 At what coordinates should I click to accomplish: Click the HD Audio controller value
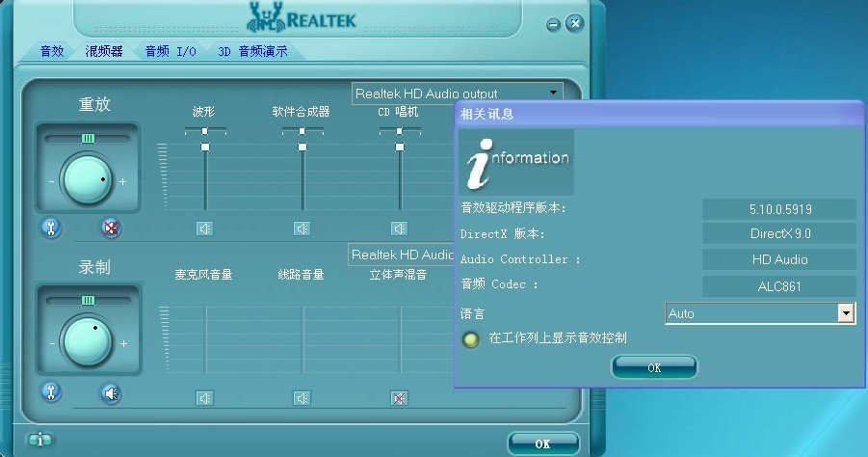[x=779, y=259]
